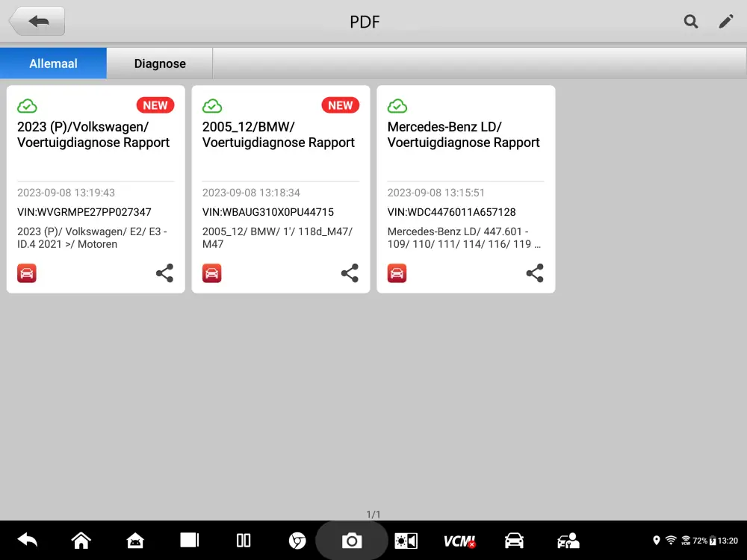Share the BMW report

pyautogui.click(x=350, y=273)
